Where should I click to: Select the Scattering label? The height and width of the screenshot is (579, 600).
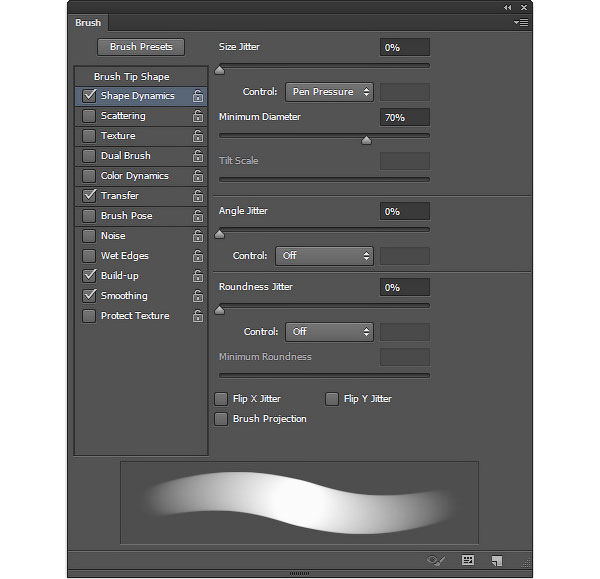pos(123,116)
